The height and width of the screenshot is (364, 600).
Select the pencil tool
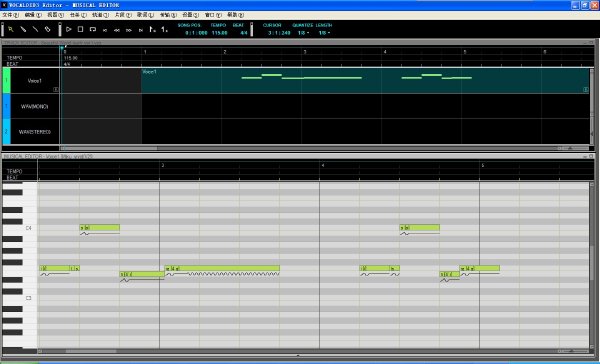pyautogui.click(x=23, y=29)
